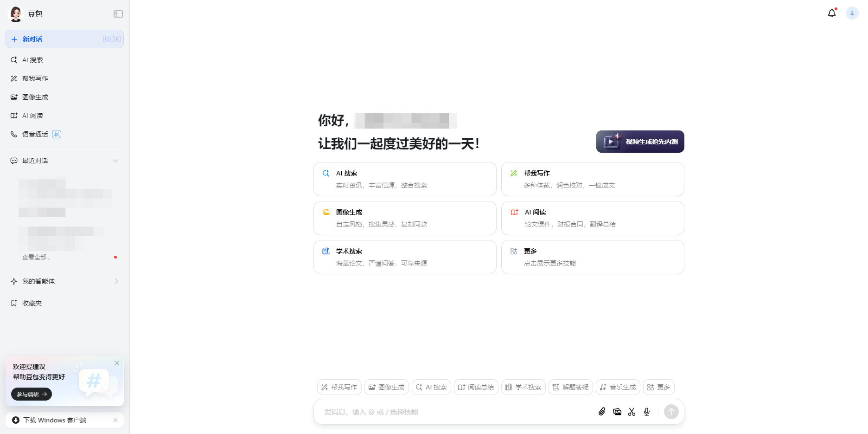Click the orange image icon on 图像生成 card
Screen dimensions: 868x434
326,212
